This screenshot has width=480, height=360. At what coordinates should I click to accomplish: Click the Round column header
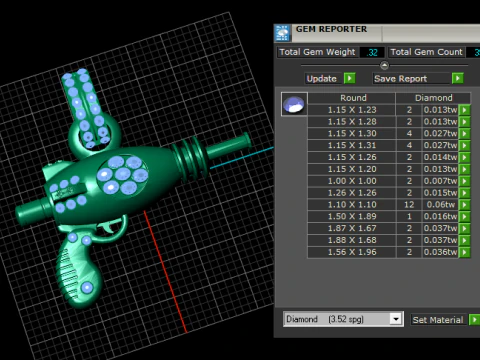click(352, 98)
